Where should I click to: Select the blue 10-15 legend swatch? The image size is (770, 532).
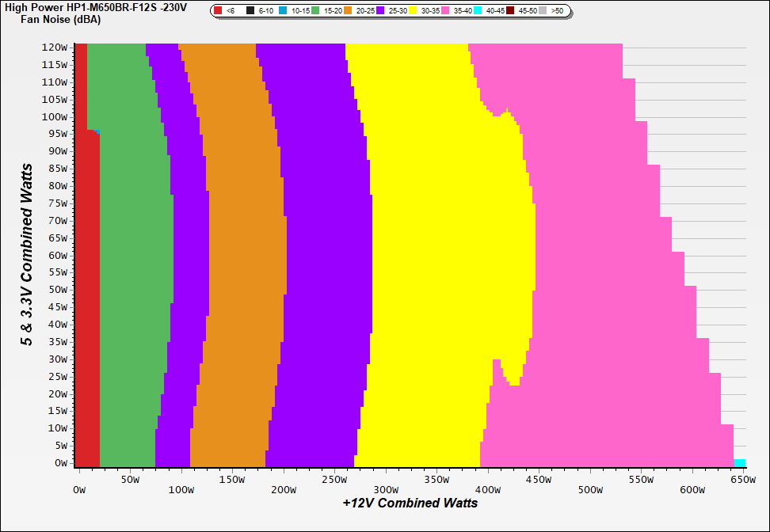click(283, 11)
